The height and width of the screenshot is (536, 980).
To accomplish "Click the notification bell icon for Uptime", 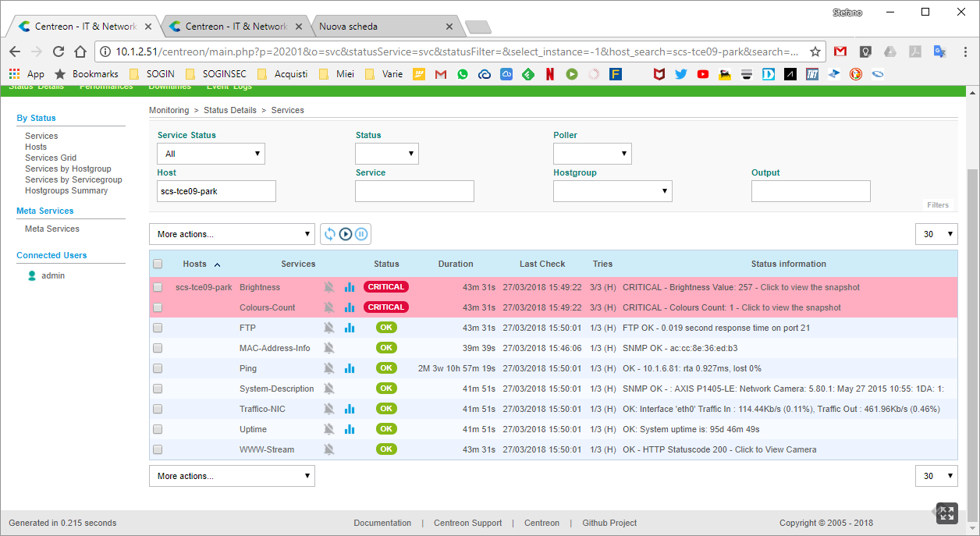I will pos(329,429).
